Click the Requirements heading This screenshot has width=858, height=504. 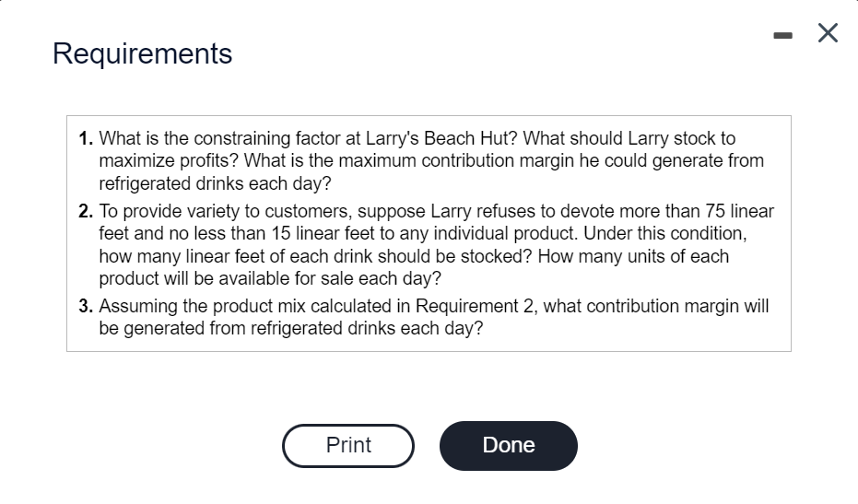[142, 53]
